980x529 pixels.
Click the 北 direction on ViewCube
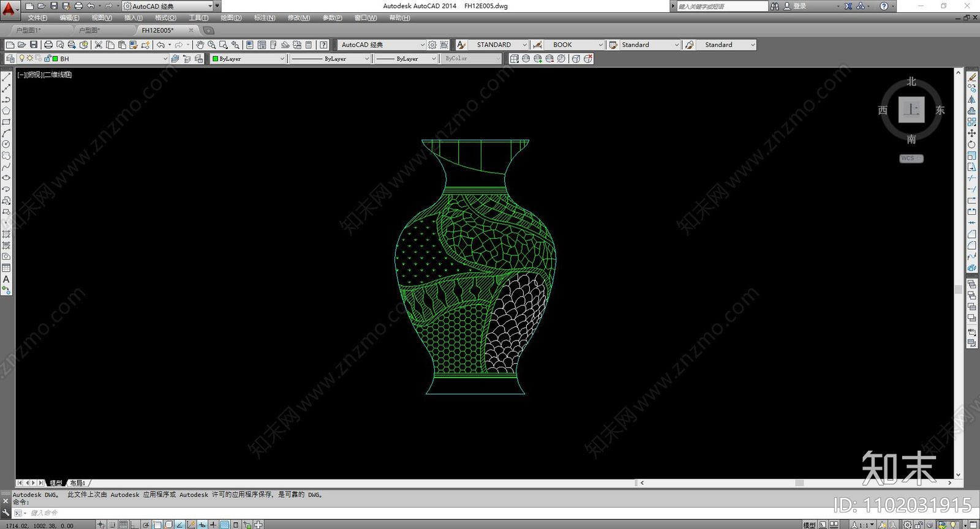[x=911, y=81]
